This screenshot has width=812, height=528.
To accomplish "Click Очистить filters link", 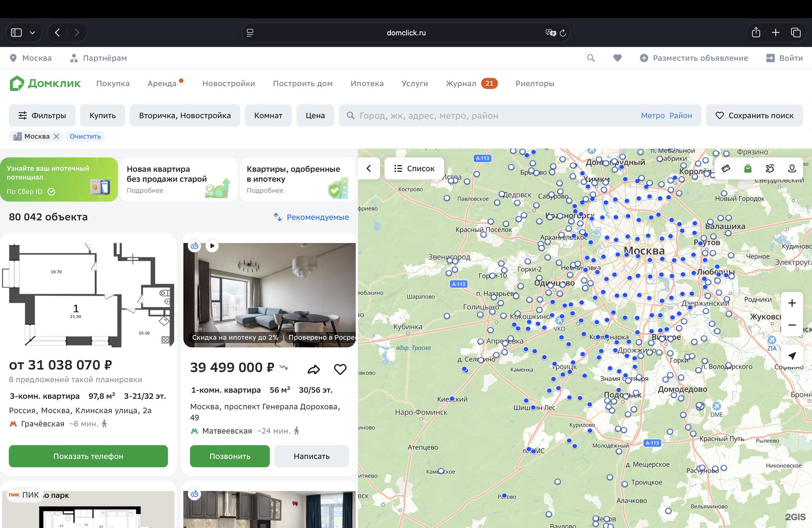I will [x=85, y=136].
